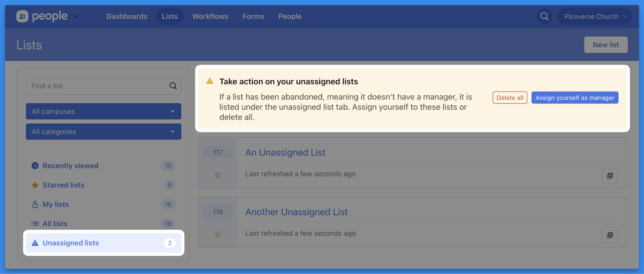
Task: Open the Picoverse Church account dropdown
Action: click(x=594, y=17)
